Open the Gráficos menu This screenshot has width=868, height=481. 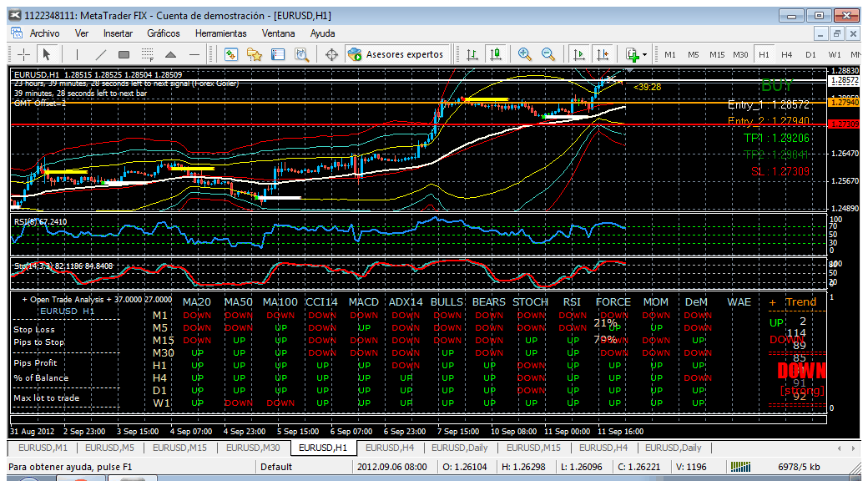click(164, 33)
